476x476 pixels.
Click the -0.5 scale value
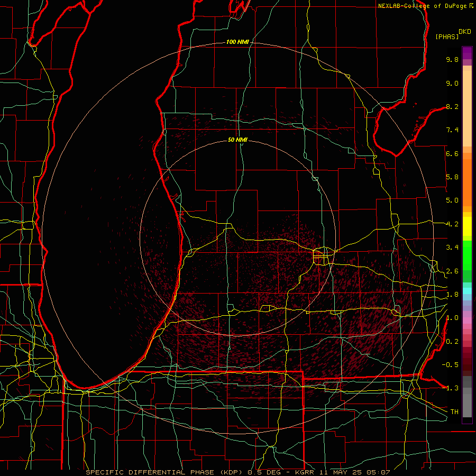(450, 364)
